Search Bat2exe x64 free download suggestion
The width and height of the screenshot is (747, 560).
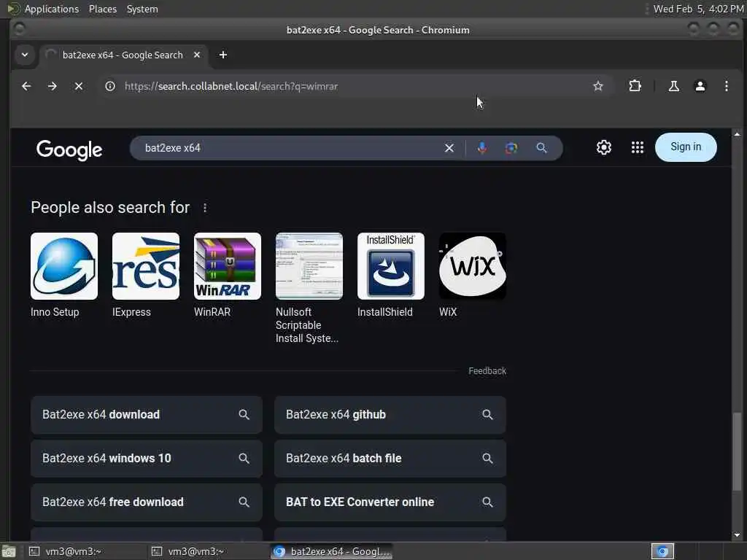[146, 502]
